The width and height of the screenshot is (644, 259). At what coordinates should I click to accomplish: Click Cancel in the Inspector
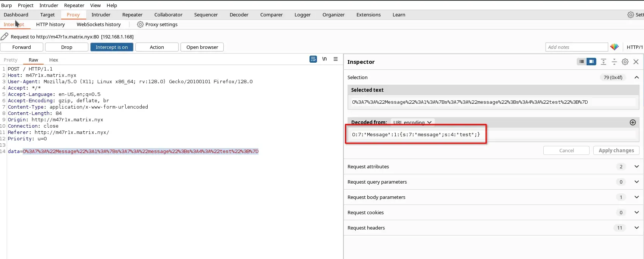(566, 150)
